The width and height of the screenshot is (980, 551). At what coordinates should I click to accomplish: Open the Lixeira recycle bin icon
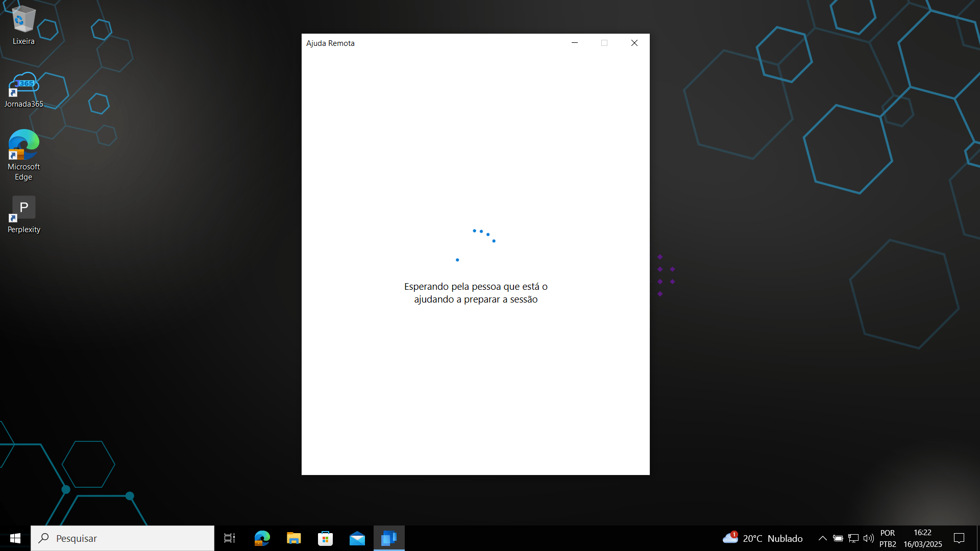click(23, 26)
